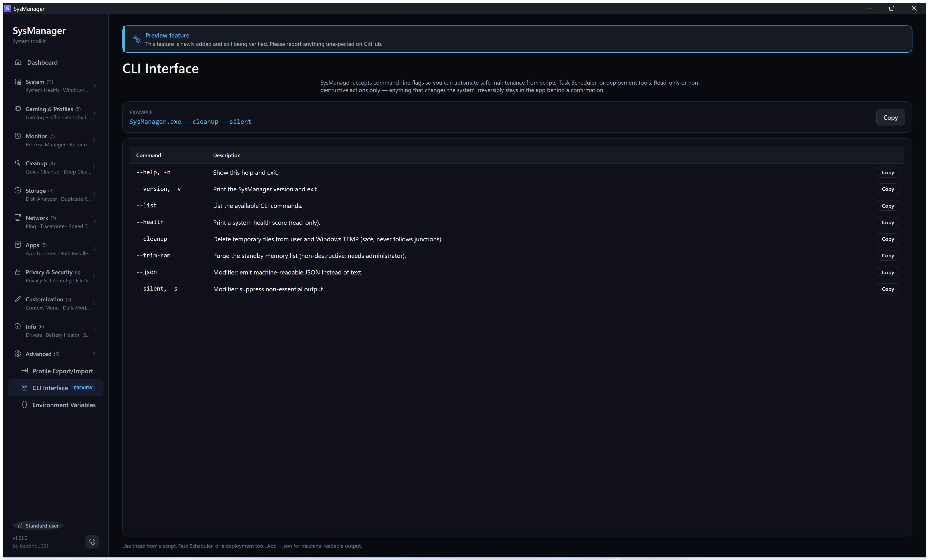Expand the Privacy & Security chevron

[x=95, y=276]
